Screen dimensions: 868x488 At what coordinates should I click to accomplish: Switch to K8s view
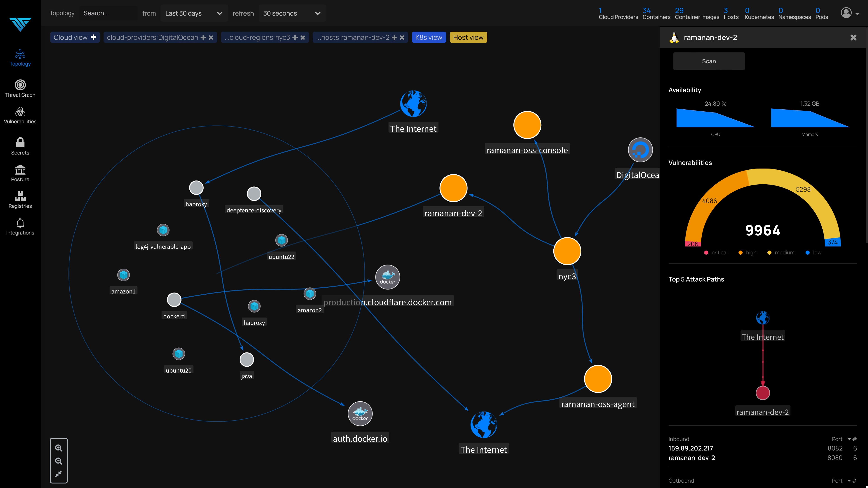coord(428,37)
